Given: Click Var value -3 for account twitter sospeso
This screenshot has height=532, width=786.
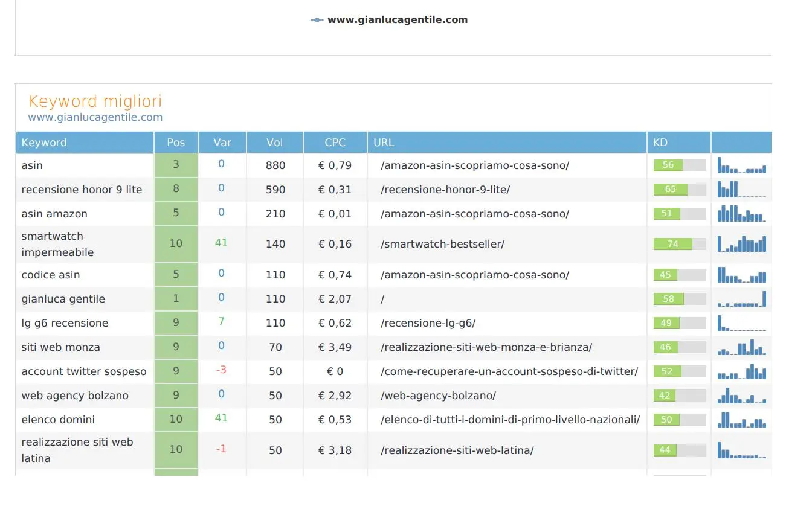Looking at the screenshot, I should pyautogui.click(x=221, y=370).
